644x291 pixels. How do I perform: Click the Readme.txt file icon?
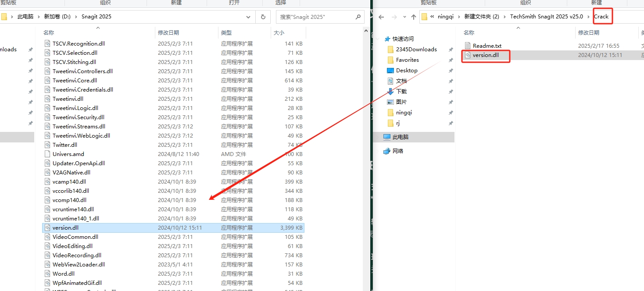(x=467, y=46)
